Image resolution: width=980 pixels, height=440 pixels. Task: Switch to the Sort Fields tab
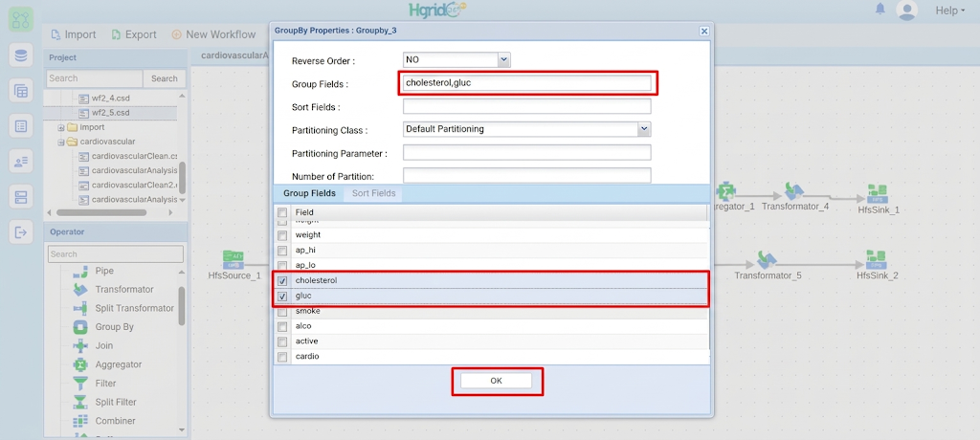pos(374,194)
